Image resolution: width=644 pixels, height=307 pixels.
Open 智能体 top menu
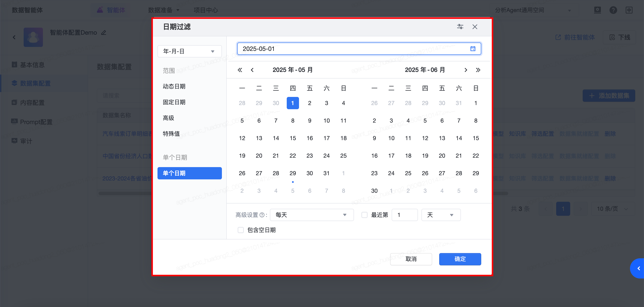coord(116,10)
